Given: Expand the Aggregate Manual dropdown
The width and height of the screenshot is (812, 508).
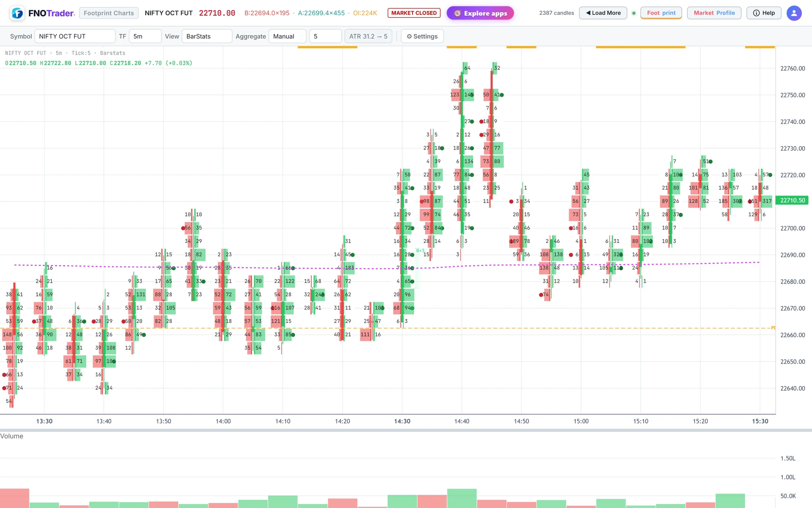Looking at the screenshot, I should pyautogui.click(x=287, y=36).
